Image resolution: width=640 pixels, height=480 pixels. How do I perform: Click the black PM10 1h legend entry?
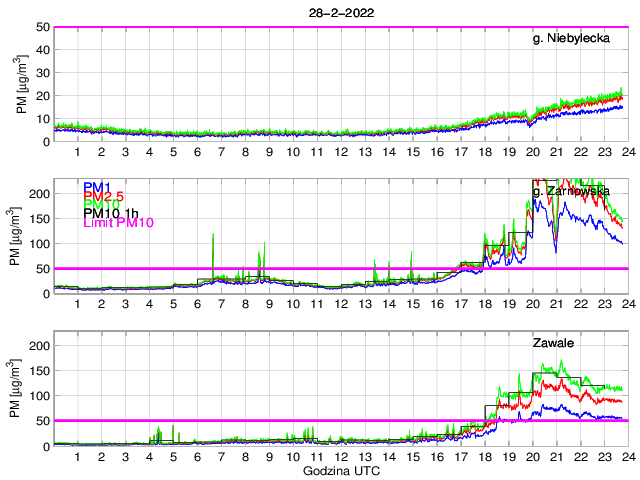tap(111, 213)
